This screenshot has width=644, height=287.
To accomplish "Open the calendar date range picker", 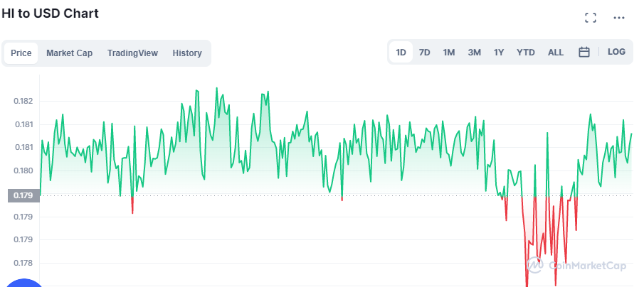I will (x=584, y=52).
